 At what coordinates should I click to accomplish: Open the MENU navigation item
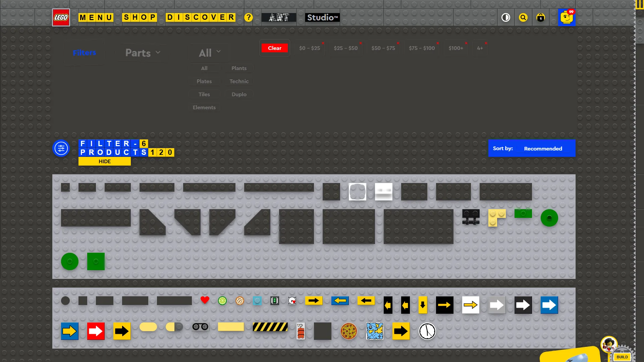point(96,17)
